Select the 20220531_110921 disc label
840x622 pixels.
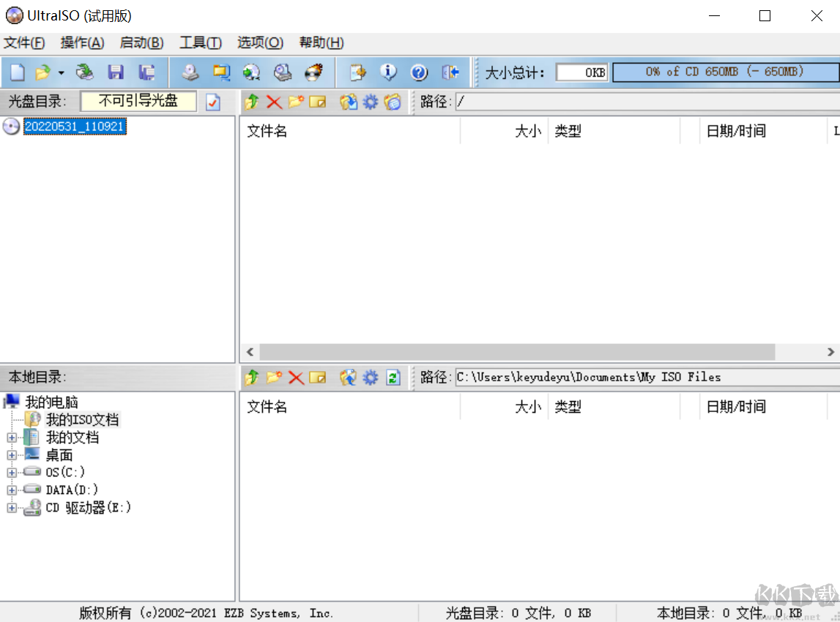point(74,126)
